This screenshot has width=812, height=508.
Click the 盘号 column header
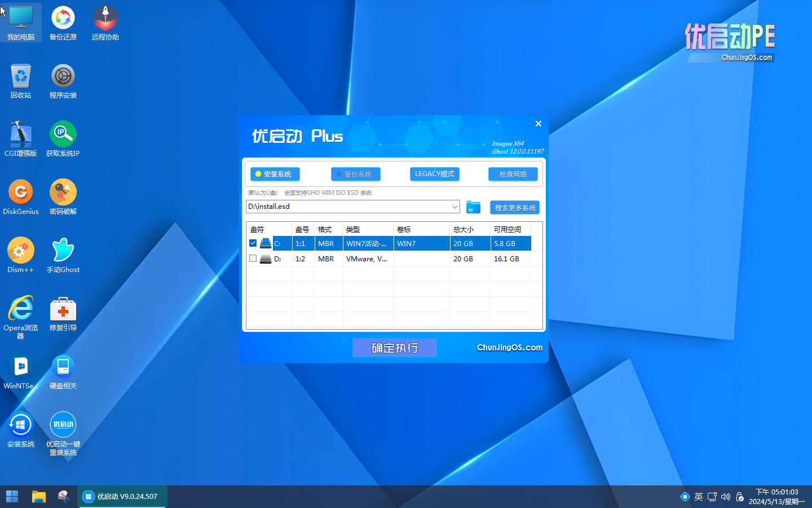coord(303,229)
